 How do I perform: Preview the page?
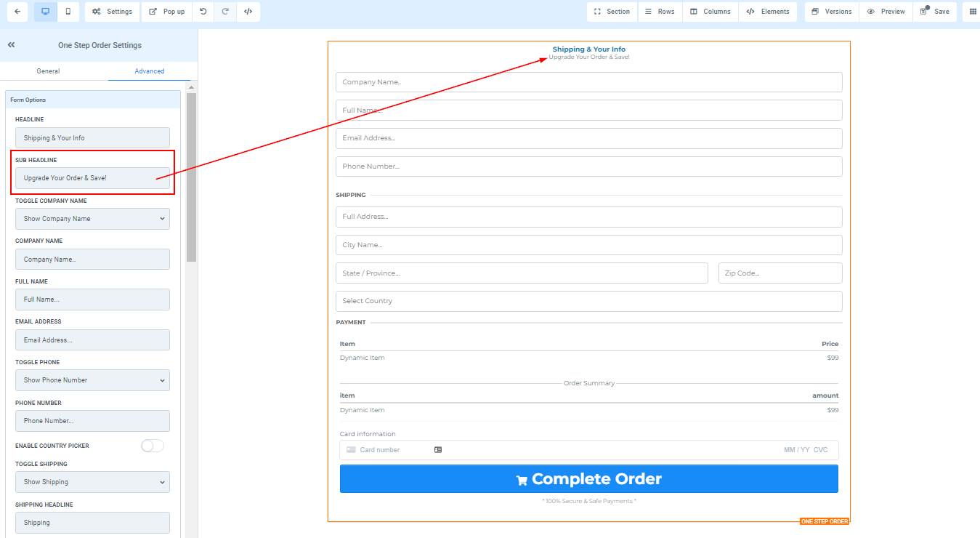[886, 12]
